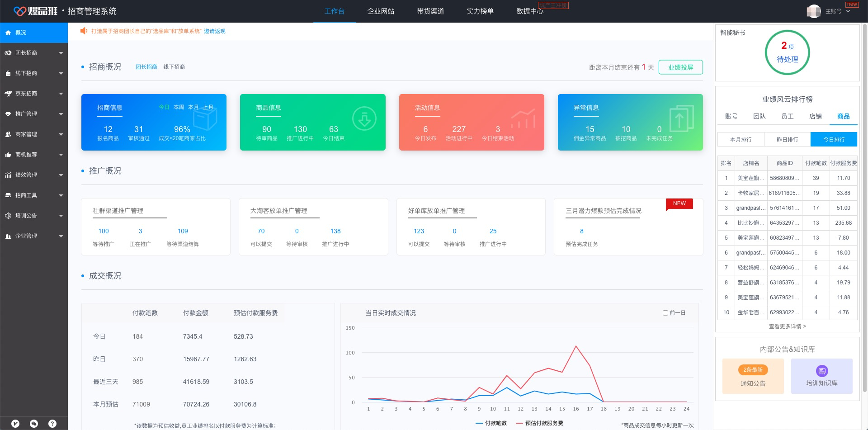The image size is (868, 430).
Task: Enable the 前一日 checkbox
Action: point(665,313)
